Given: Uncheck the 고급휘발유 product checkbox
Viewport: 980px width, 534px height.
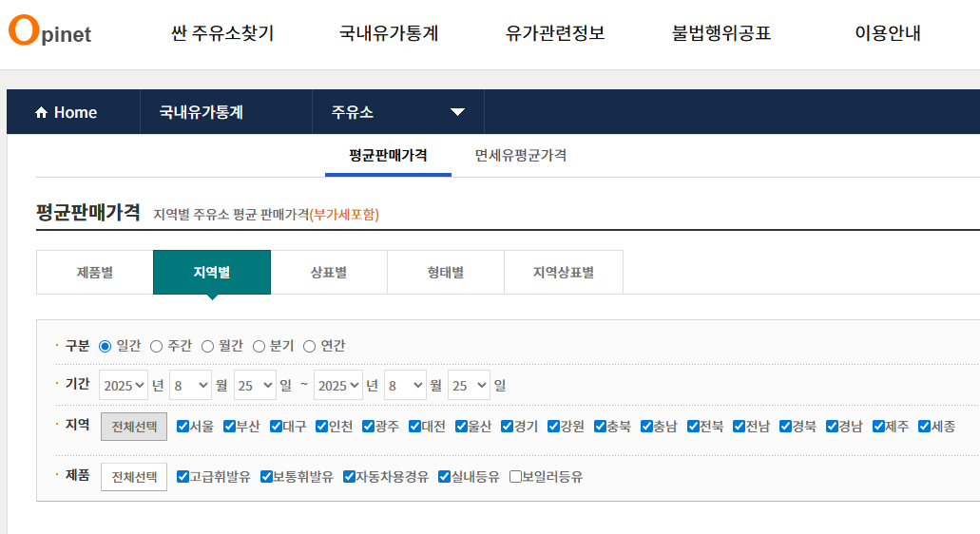Looking at the screenshot, I should [183, 477].
